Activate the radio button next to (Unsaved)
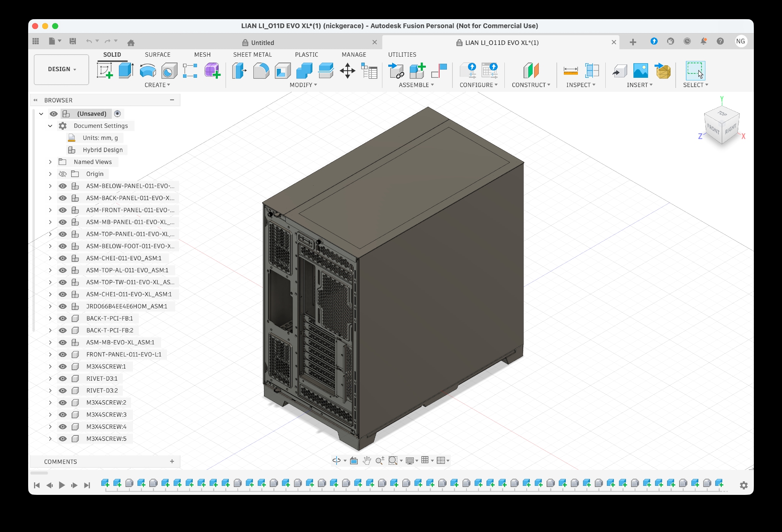This screenshot has width=782, height=532. [117, 114]
